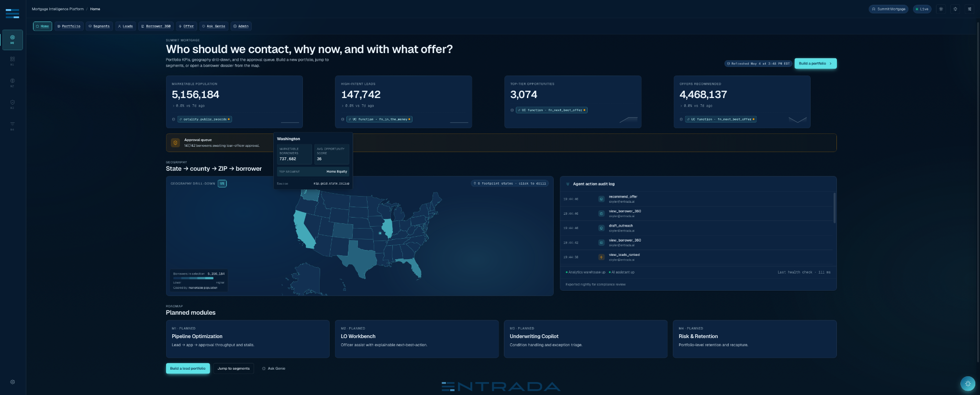Click fn_next_best_offer chip in Offers Recommended card
980x395 pixels.
pos(721,119)
